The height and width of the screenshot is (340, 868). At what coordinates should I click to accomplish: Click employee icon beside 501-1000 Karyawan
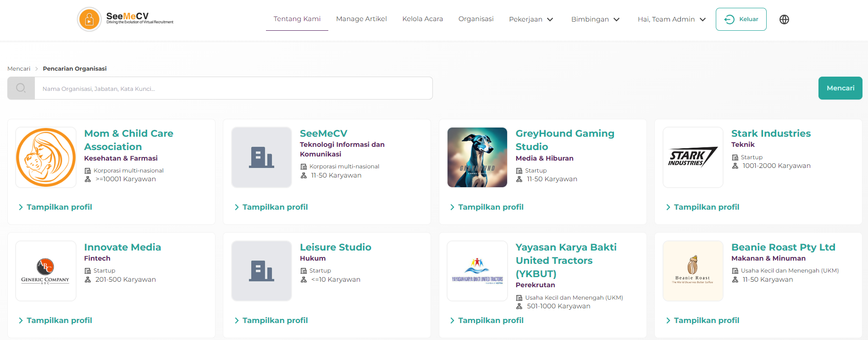[x=519, y=307]
